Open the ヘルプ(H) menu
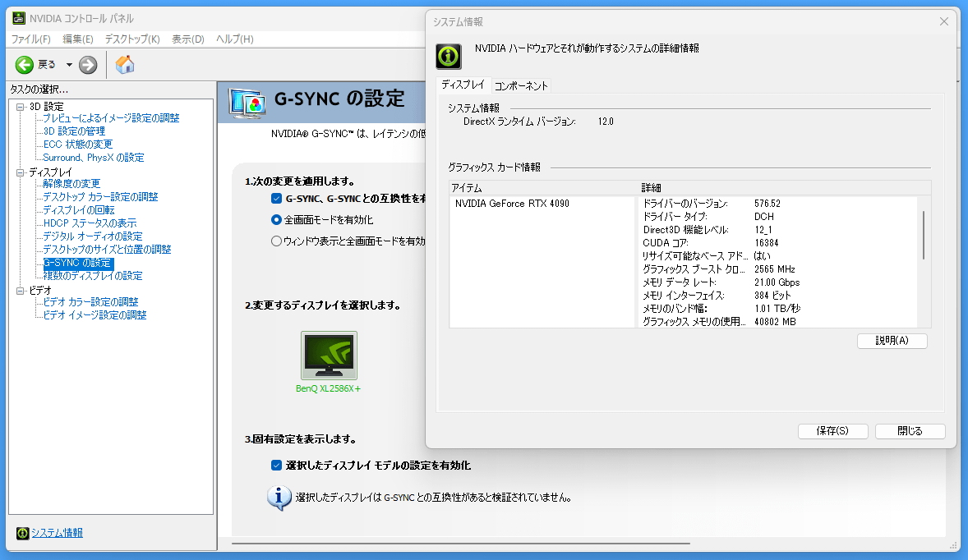Viewport: 968px width, 560px height. coord(234,39)
